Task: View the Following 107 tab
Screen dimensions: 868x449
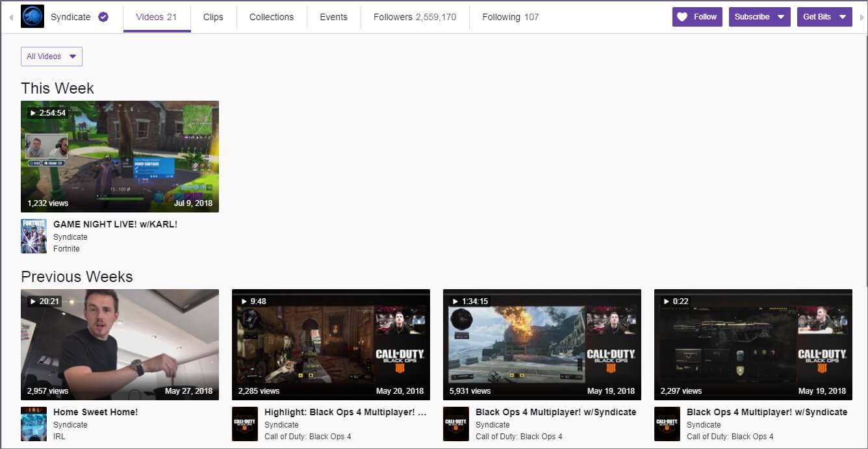Action: (x=511, y=17)
